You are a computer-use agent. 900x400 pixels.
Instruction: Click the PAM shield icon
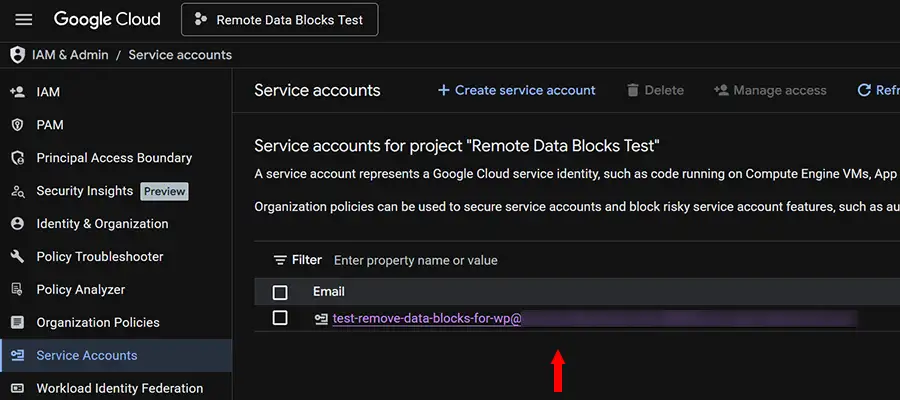coord(18,125)
